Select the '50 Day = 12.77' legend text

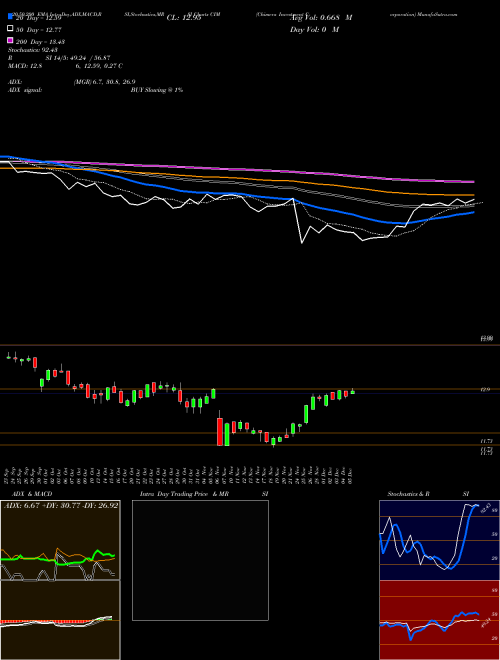click(x=39, y=30)
